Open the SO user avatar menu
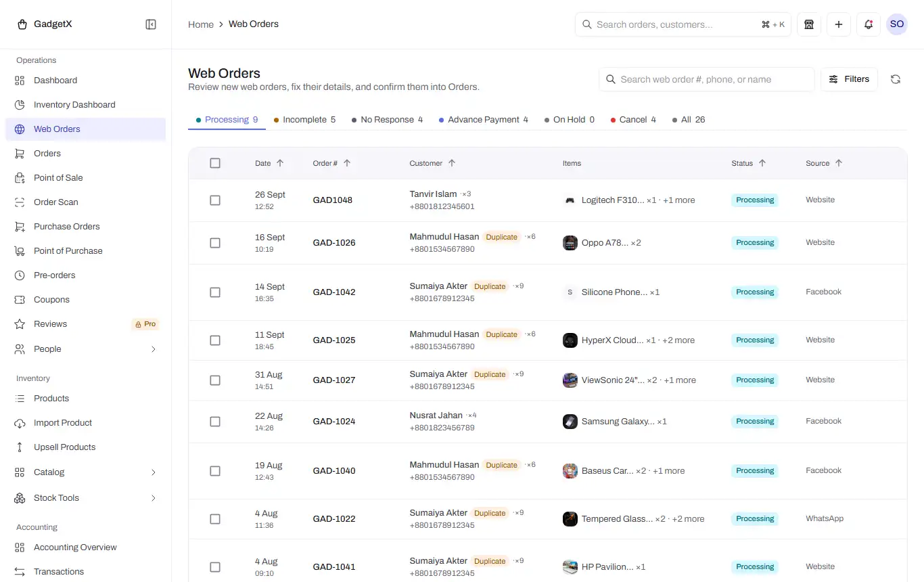This screenshot has height=582, width=924. 897,24
